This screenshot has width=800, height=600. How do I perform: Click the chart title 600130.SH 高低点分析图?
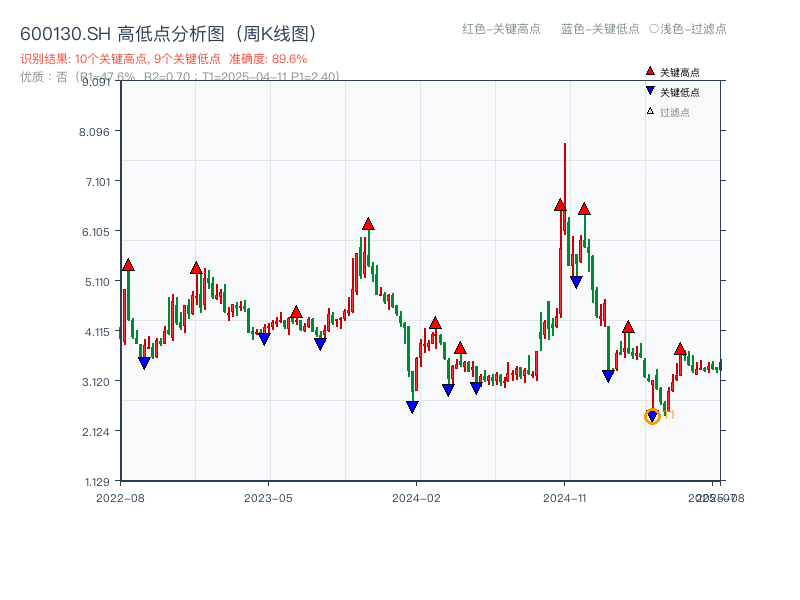168,34
